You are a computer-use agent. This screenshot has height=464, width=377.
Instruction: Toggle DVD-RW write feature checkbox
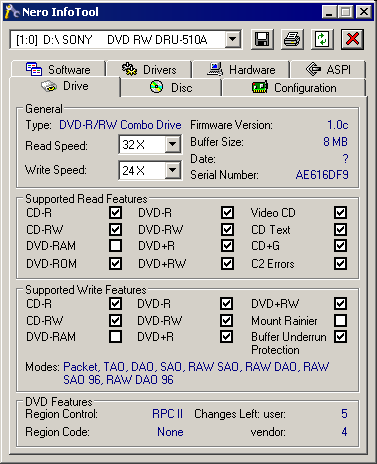[226, 320]
